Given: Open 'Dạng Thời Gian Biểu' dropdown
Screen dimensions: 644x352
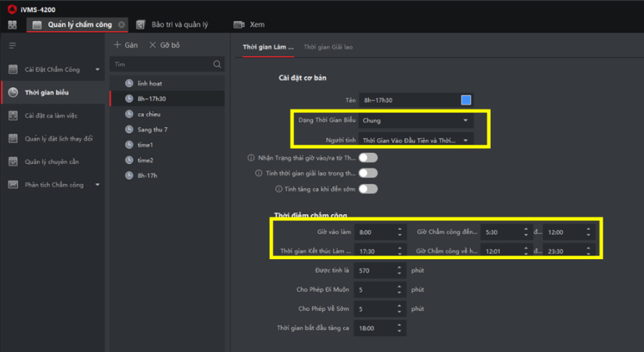Looking at the screenshot, I should pos(416,120).
